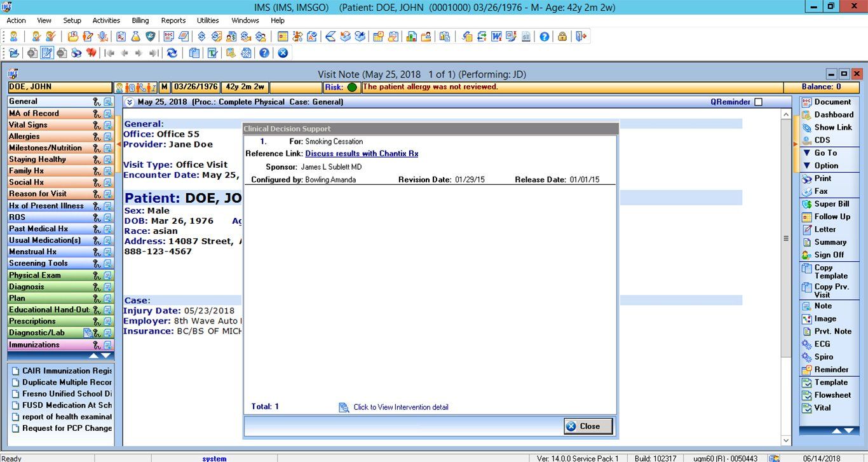
Task: Click the Discuss results with Chantix Rx link
Action: tap(362, 153)
